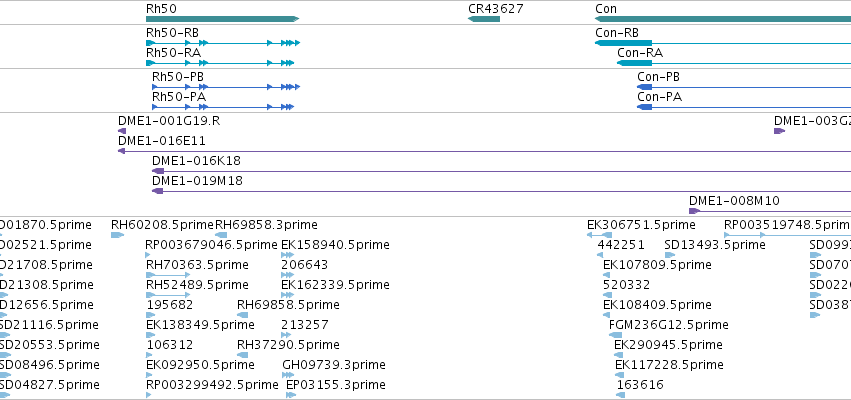
Task: Select the GH09739.3prime EST label
Action: coord(334,365)
